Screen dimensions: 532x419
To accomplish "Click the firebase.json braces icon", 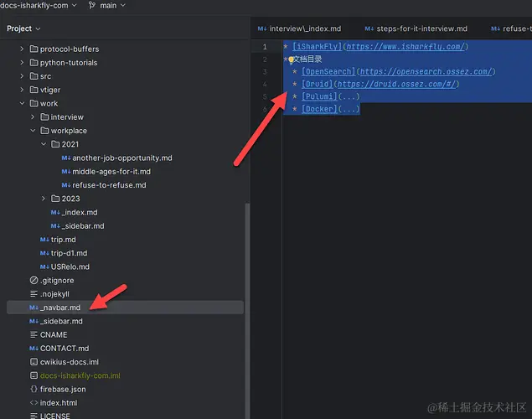I will 34,389.
